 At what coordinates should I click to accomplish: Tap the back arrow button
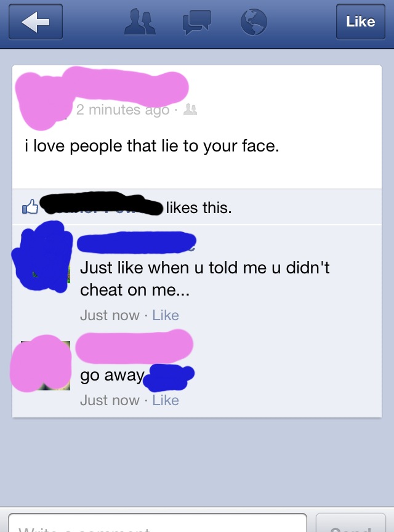36,22
